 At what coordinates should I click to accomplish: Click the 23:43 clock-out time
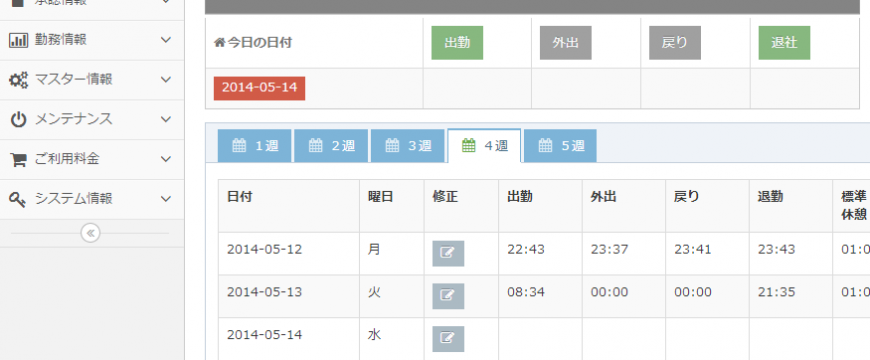pos(777,250)
